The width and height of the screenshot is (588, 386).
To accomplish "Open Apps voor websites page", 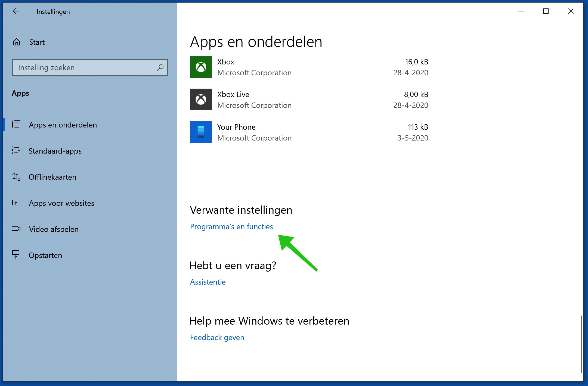I will pyautogui.click(x=90, y=203).
